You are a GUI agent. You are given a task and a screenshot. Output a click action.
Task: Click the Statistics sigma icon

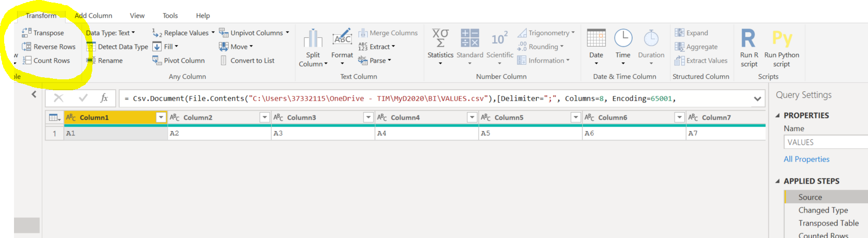tap(440, 38)
